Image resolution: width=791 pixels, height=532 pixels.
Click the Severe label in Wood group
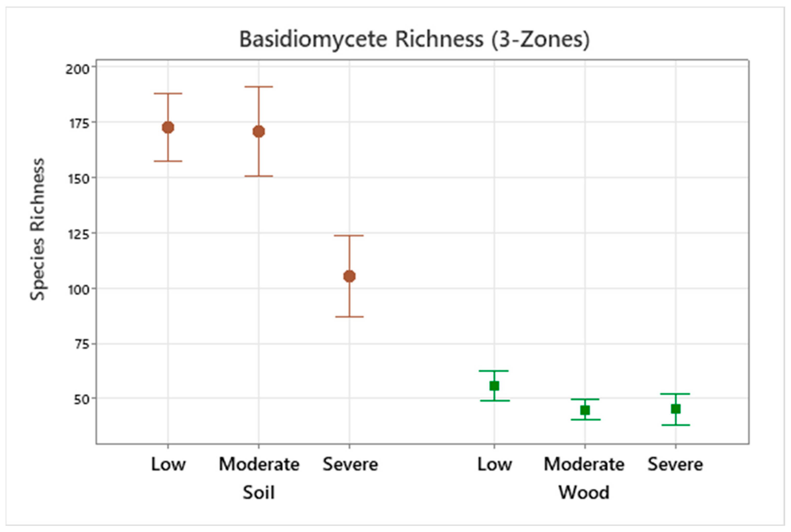(675, 464)
